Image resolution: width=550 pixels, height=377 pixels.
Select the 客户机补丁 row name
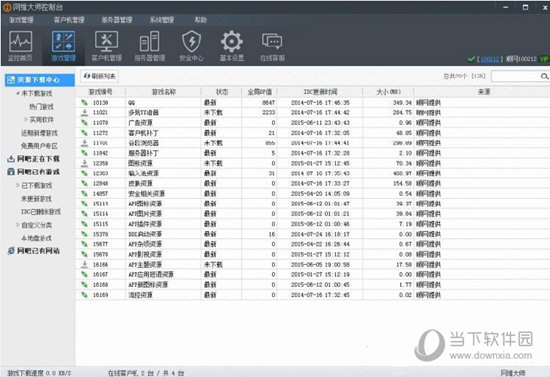pyautogui.click(x=143, y=133)
